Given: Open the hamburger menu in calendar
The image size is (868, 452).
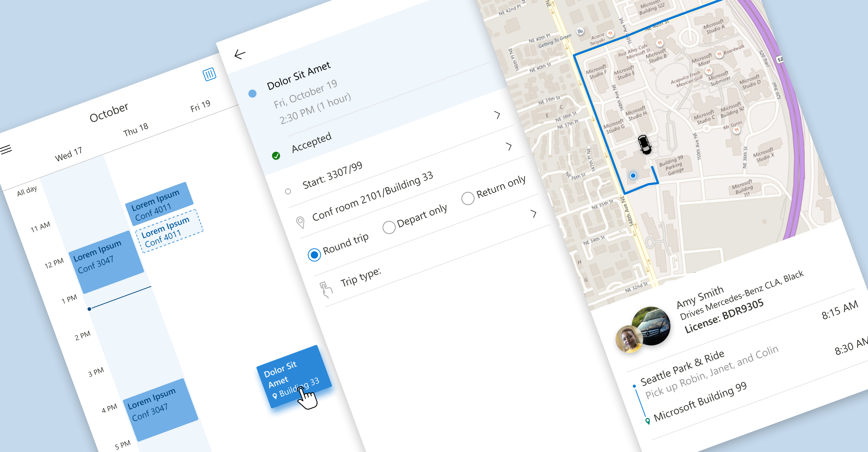Looking at the screenshot, I should pyautogui.click(x=6, y=149).
